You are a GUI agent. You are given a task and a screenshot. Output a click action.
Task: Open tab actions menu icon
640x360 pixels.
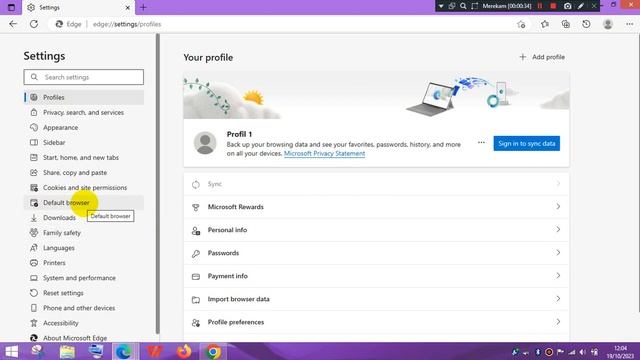(x=11, y=7)
